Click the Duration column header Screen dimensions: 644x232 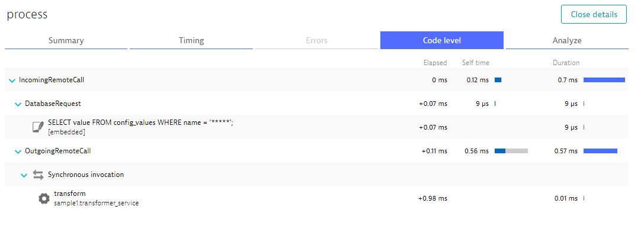[566, 63]
